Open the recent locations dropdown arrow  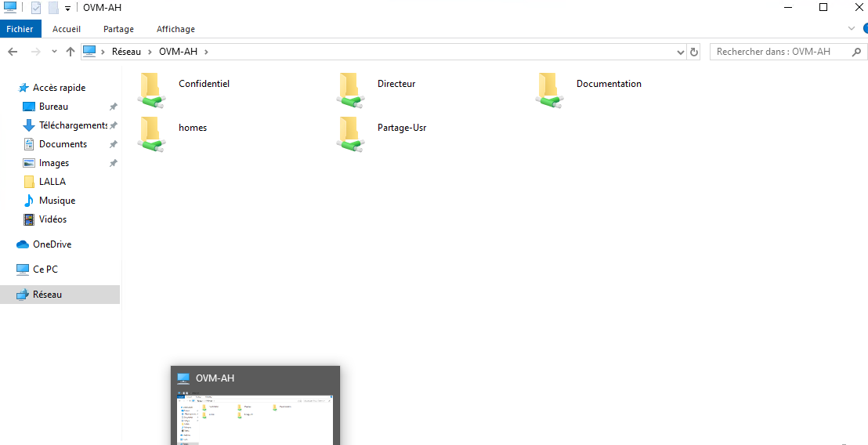point(54,52)
